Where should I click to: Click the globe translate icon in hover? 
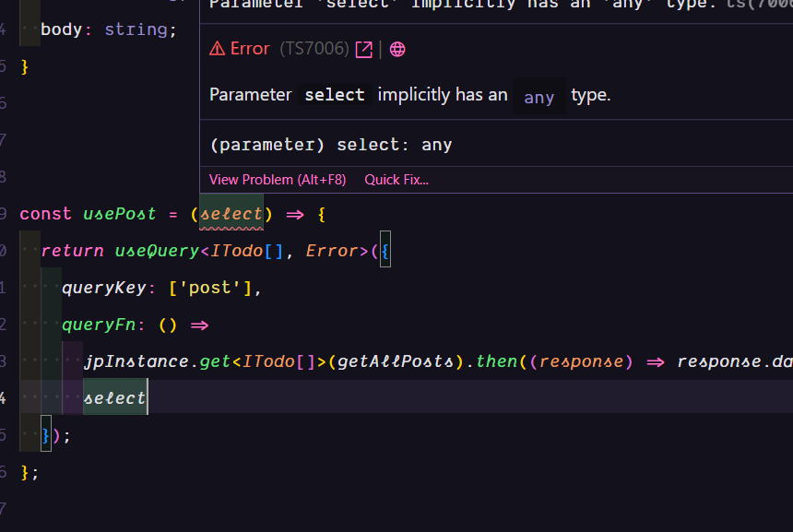click(397, 49)
